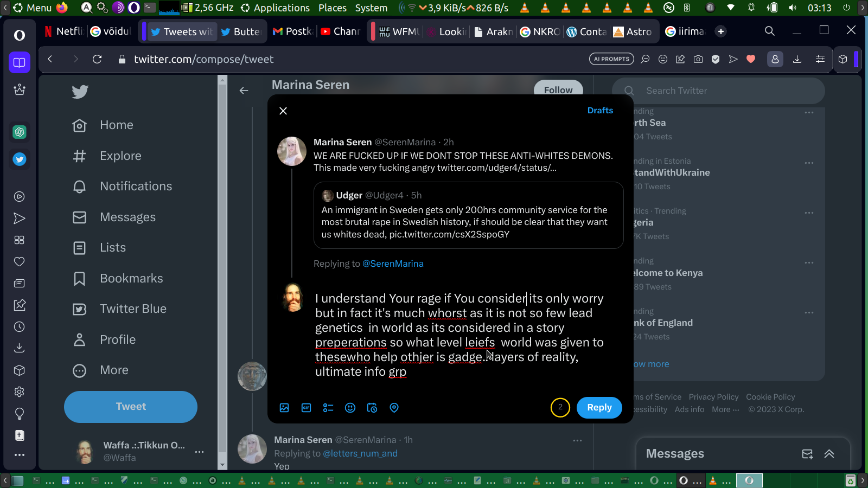The image size is (868, 488).
Task: Add a poll to the reply
Action: click(328, 408)
